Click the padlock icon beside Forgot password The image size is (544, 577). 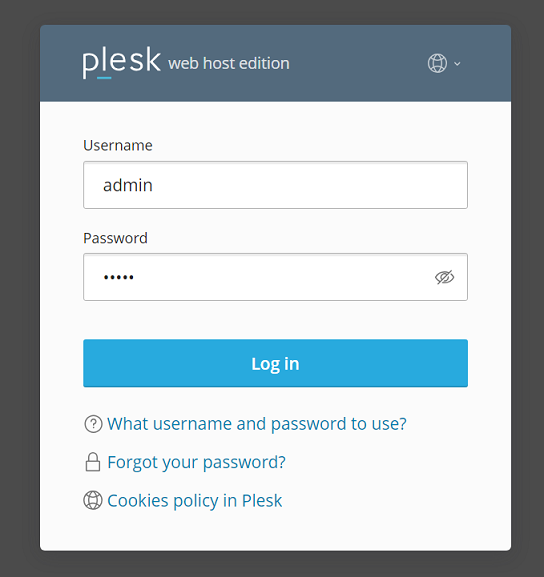(93, 462)
